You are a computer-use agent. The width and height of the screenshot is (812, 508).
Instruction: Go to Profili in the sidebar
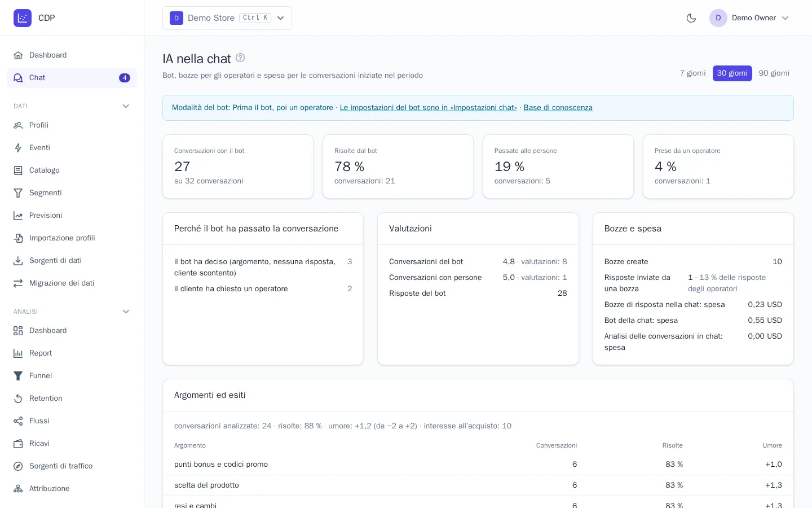pyautogui.click(x=72, y=125)
